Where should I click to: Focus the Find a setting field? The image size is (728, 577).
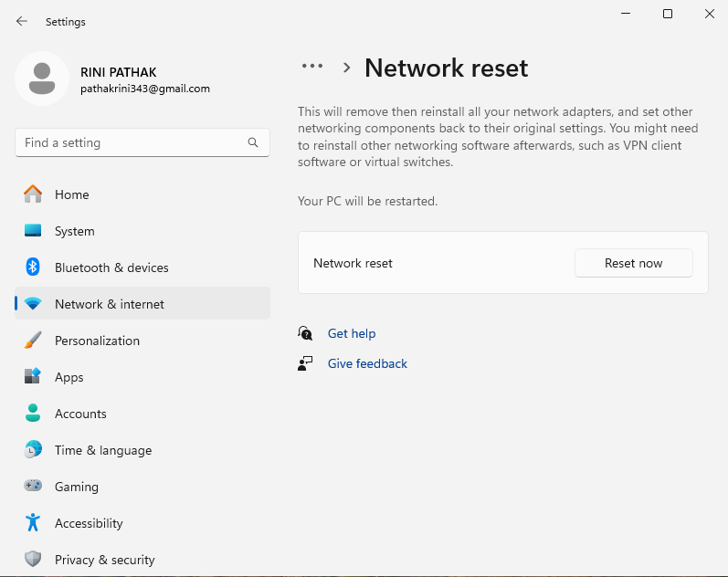click(132, 143)
